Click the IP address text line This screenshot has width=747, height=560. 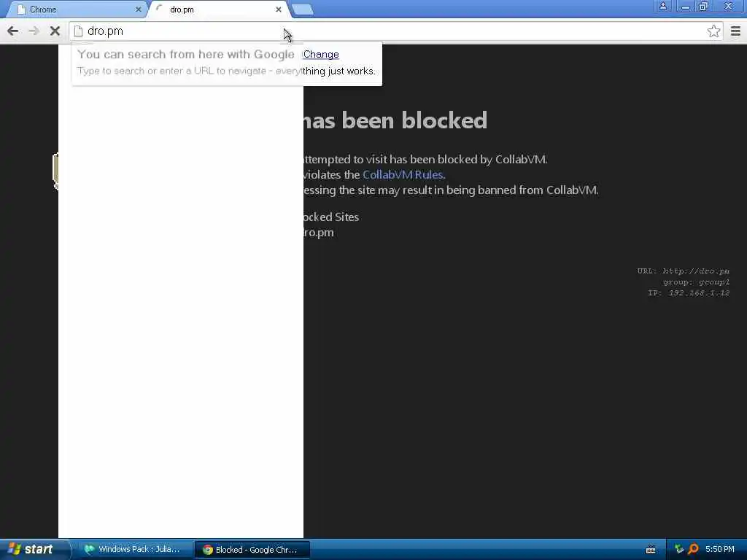(x=689, y=293)
